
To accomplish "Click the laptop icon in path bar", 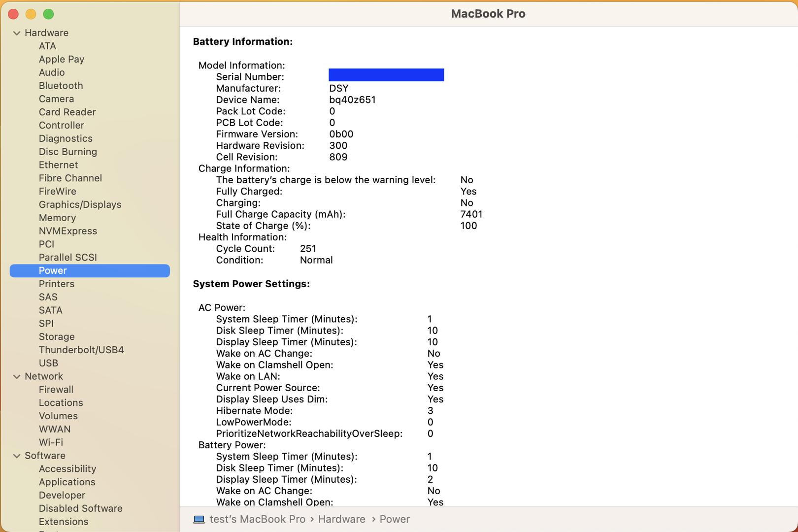I will [199, 519].
